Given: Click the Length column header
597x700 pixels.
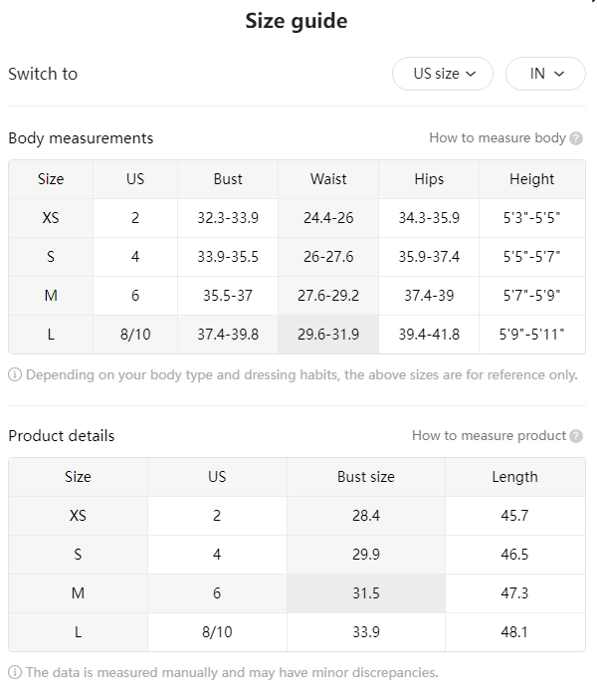Looking at the screenshot, I should coord(514,477).
